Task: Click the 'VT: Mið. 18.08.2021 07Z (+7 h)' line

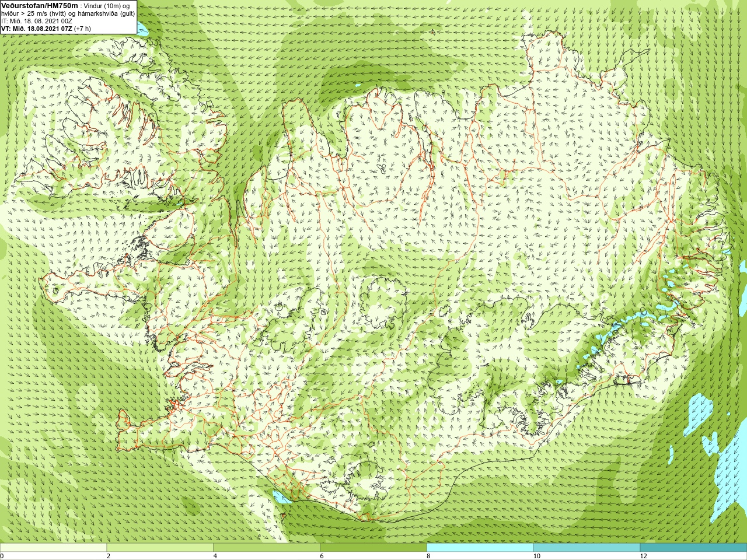Action: [x=46, y=28]
